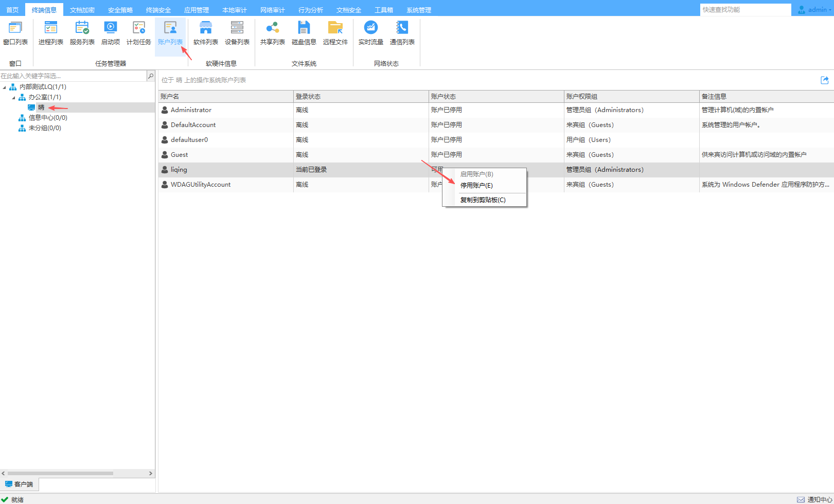Switch to the 文档加密 tab
The image size is (834, 504).
[x=82, y=10]
